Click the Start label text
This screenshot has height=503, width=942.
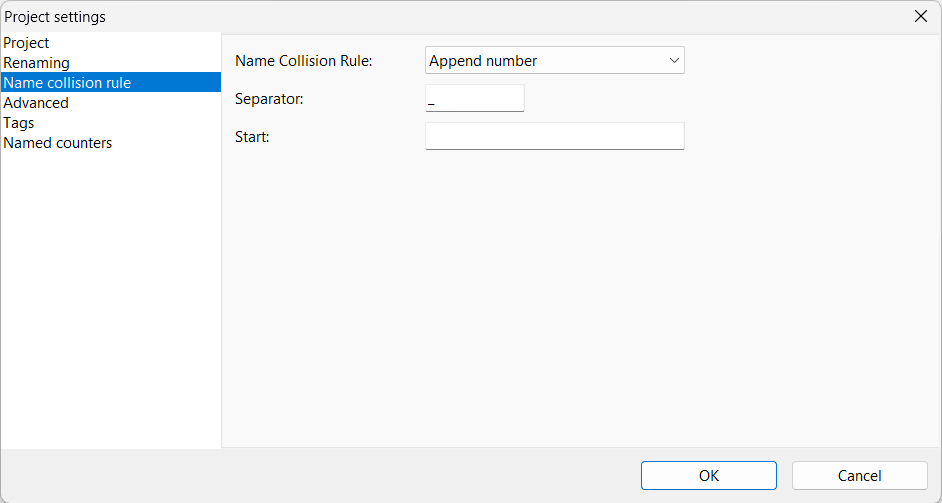pyautogui.click(x=252, y=137)
